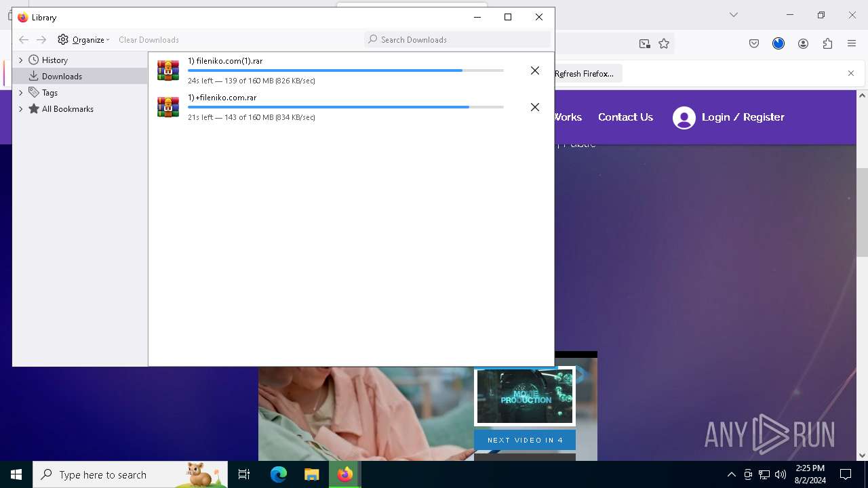Click the Next Video In banner
Image resolution: width=868 pixels, height=488 pixels.
tap(525, 440)
